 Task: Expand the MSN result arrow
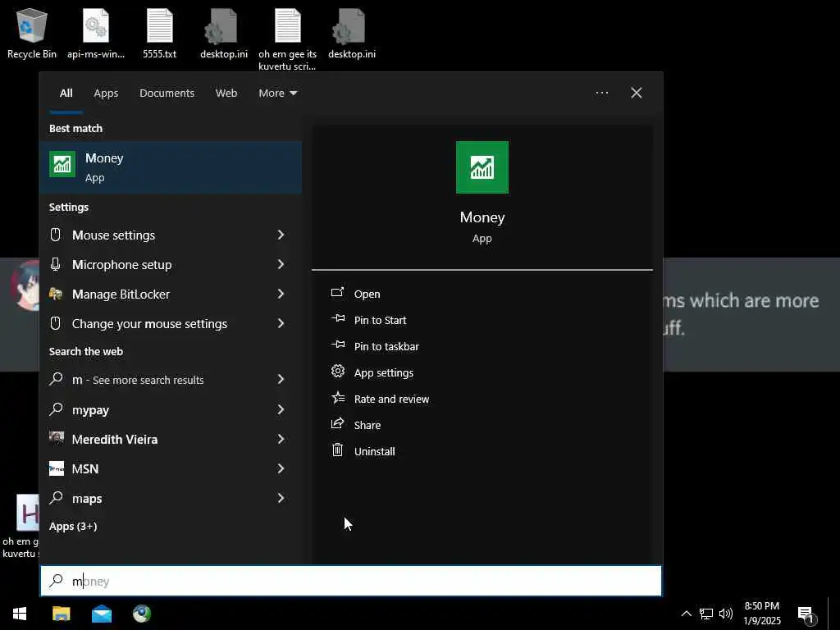coord(281,468)
